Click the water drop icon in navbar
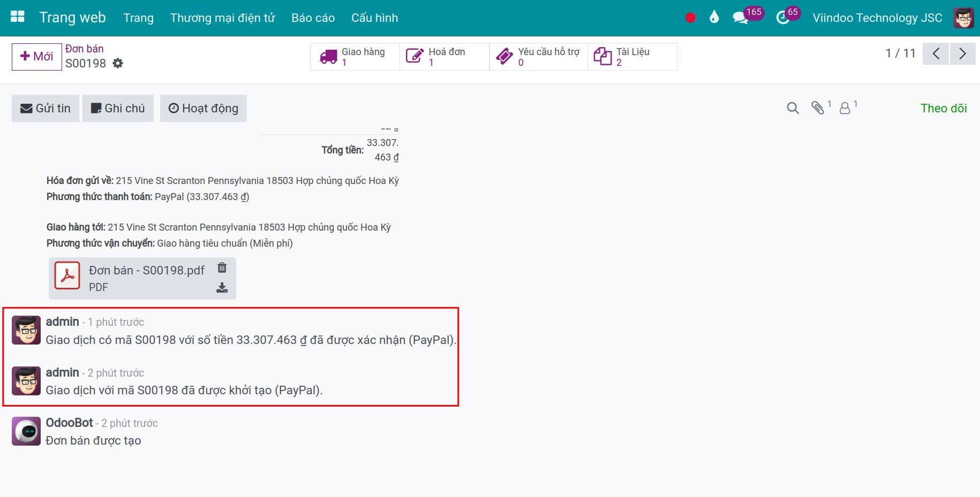980x497 pixels. (x=714, y=17)
